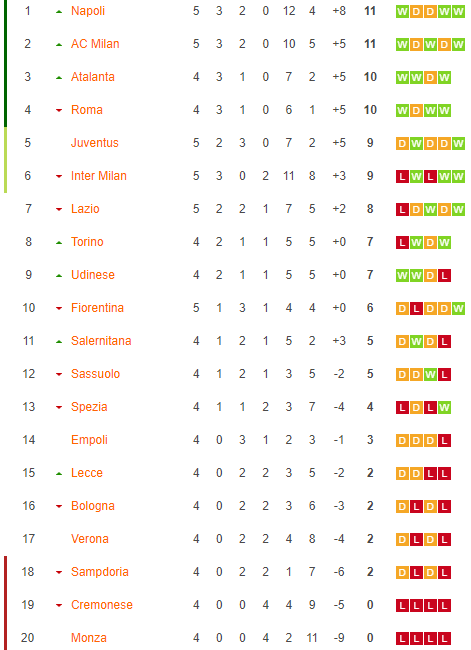Click the green up arrow beside Torino
The width and height of the screenshot is (471, 650).
[59, 243]
